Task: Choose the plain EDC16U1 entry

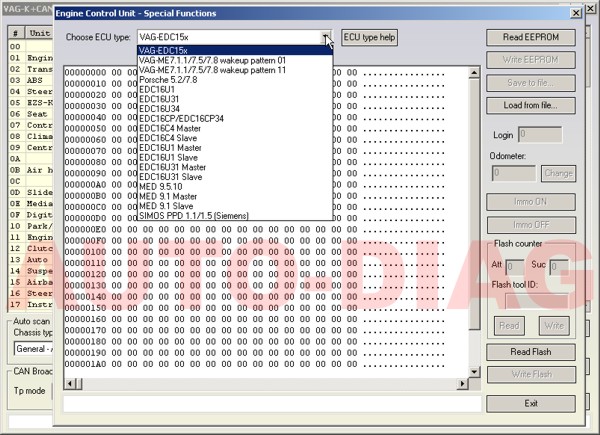Action: 235,90
